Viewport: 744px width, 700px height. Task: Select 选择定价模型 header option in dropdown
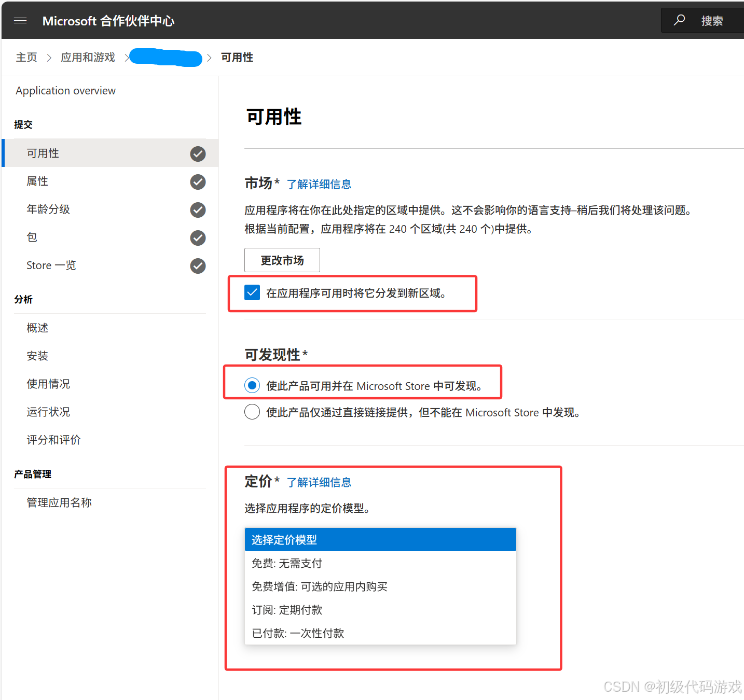[380, 540]
